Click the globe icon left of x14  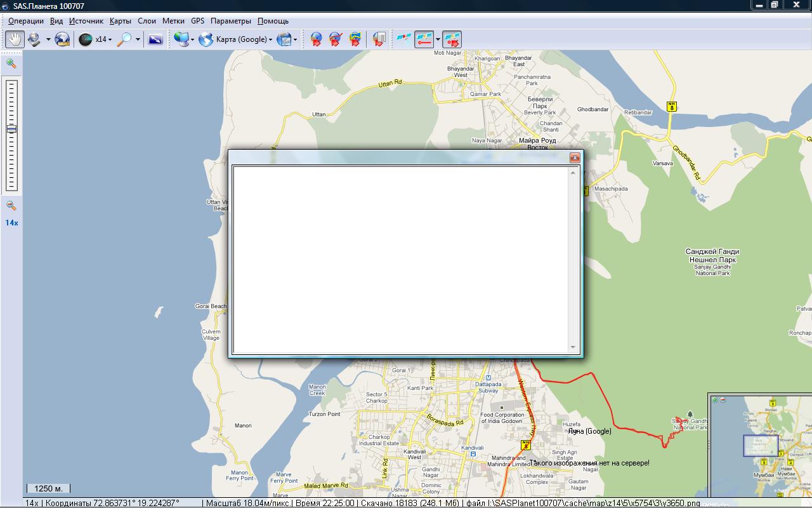[86, 39]
